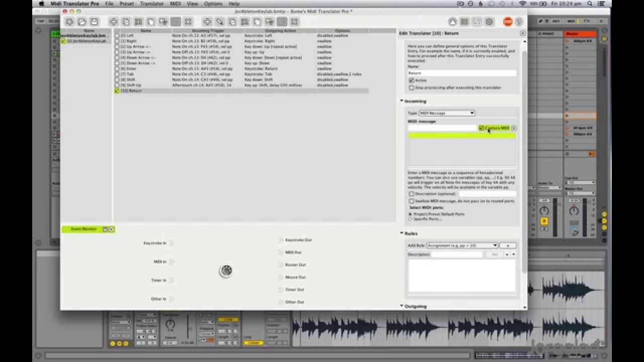Select the '[8] Shift' translator row

(242, 80)
